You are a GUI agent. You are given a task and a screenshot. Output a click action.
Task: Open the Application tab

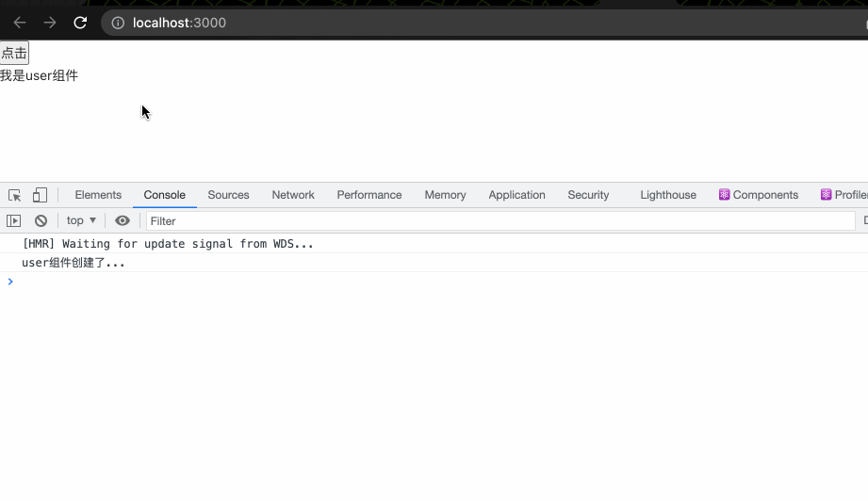click(516, 195)
